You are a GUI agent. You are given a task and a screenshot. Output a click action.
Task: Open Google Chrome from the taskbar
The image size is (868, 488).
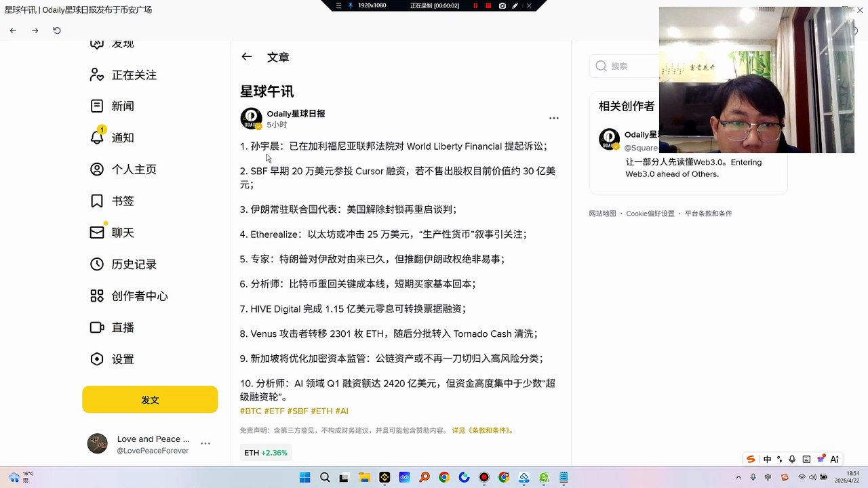(x=444, y=478)
